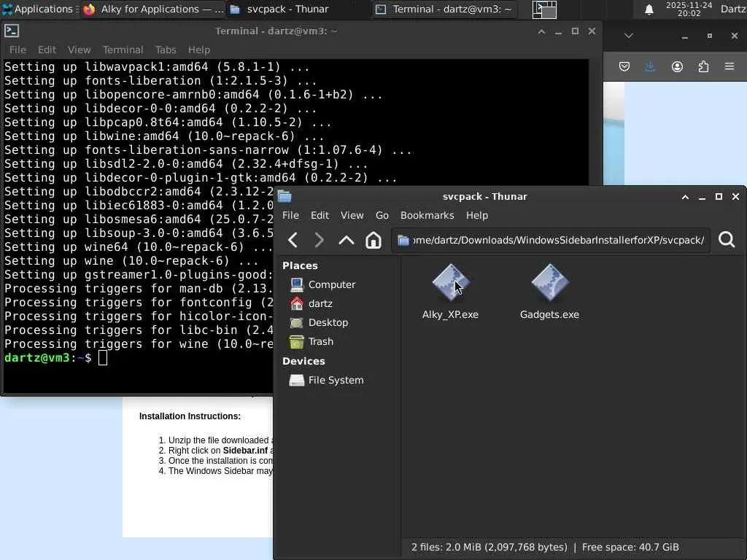747x560 pixels.
Task: Open Thunar View menu
Action: tap(352, 215)
